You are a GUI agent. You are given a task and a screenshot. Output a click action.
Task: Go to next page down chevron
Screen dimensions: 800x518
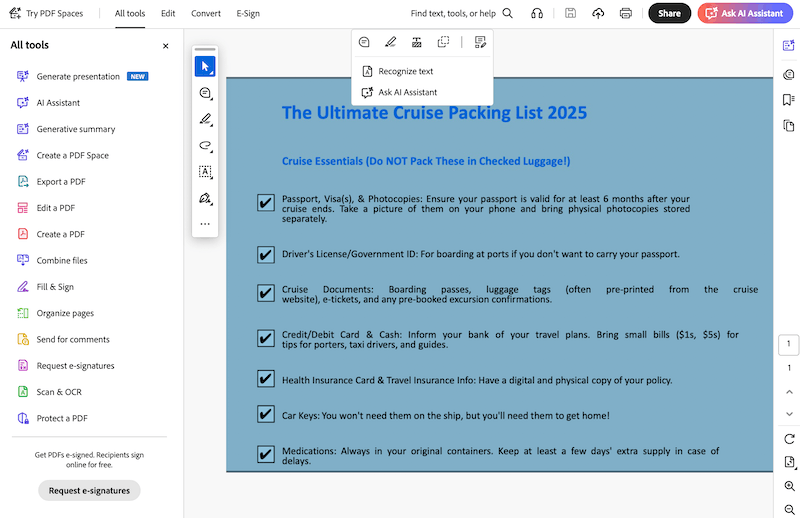pyautogui.click(x=789, y=414)
